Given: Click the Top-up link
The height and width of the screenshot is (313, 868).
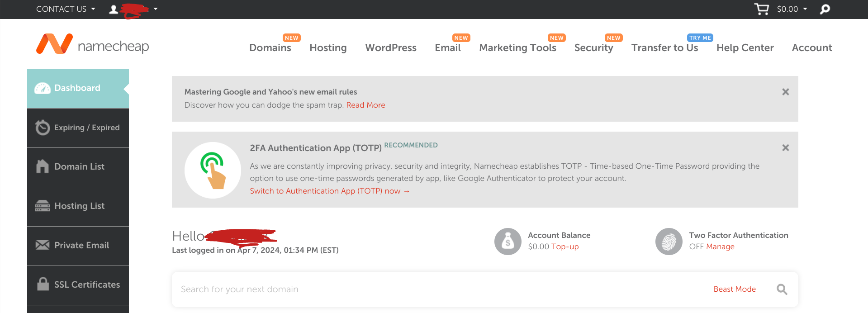Looking at the screenshot, I should (x=565, y=247).
